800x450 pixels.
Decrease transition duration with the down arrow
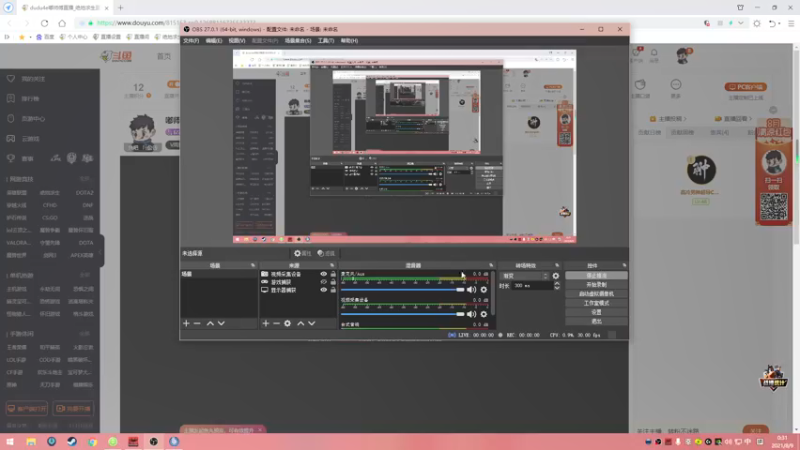[557, 288]
